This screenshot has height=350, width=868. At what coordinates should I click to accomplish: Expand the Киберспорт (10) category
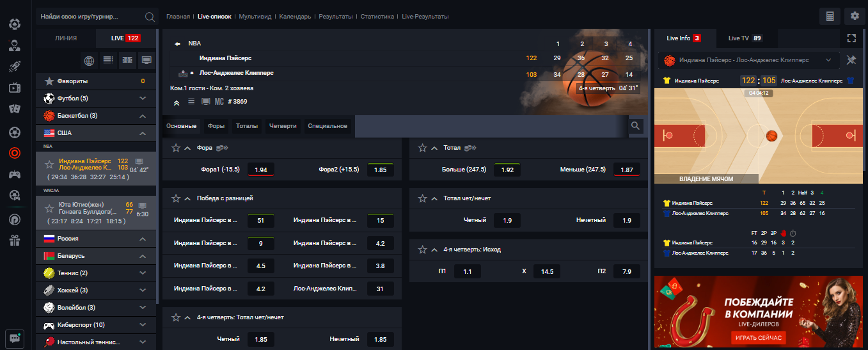[x=143, y=325]
